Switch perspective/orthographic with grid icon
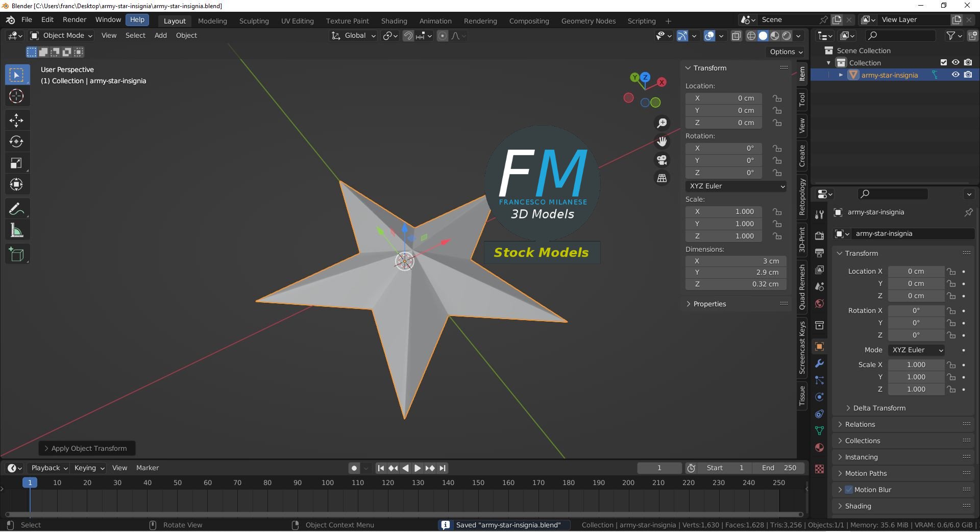 662,178
